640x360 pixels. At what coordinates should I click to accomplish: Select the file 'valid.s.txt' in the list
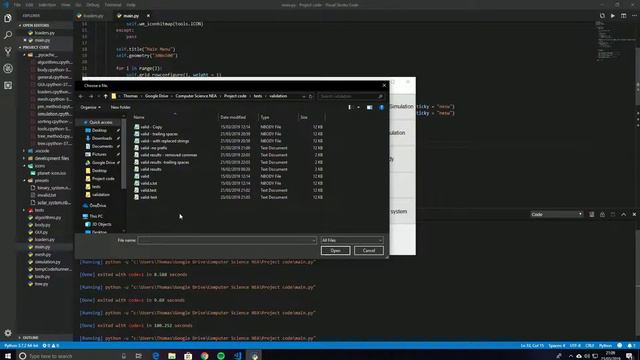[x=149, y=183]
